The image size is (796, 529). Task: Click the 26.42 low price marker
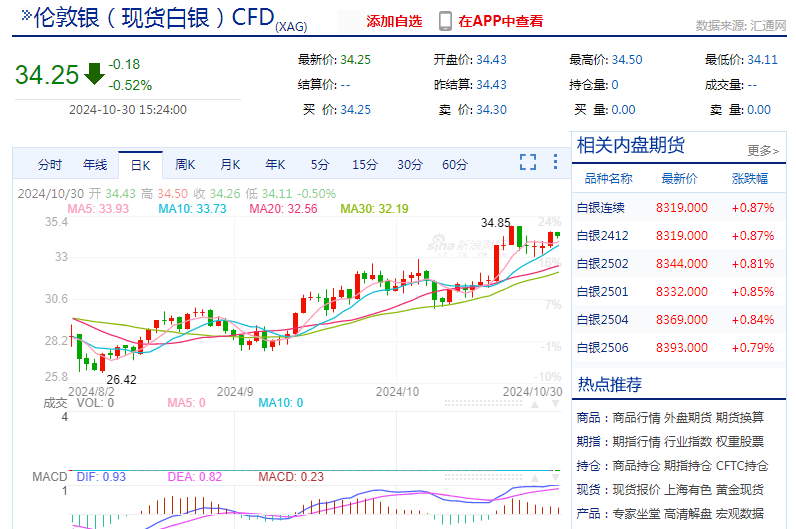point(121,380)
